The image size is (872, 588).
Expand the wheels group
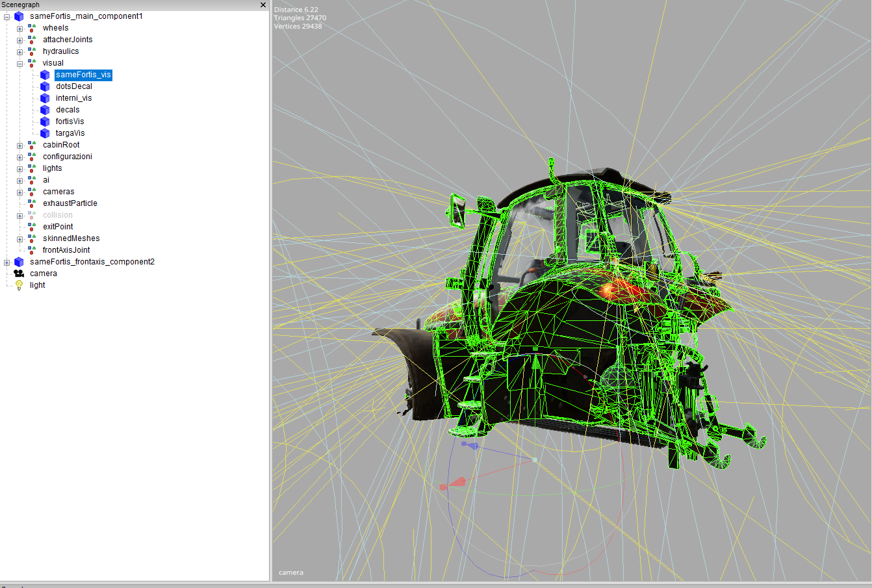[x=19, y=29]
